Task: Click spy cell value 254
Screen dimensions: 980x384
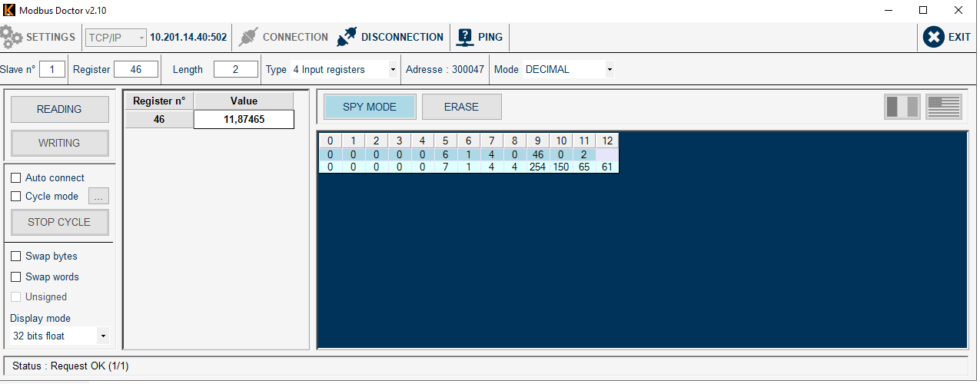Action: click(537, 167)
